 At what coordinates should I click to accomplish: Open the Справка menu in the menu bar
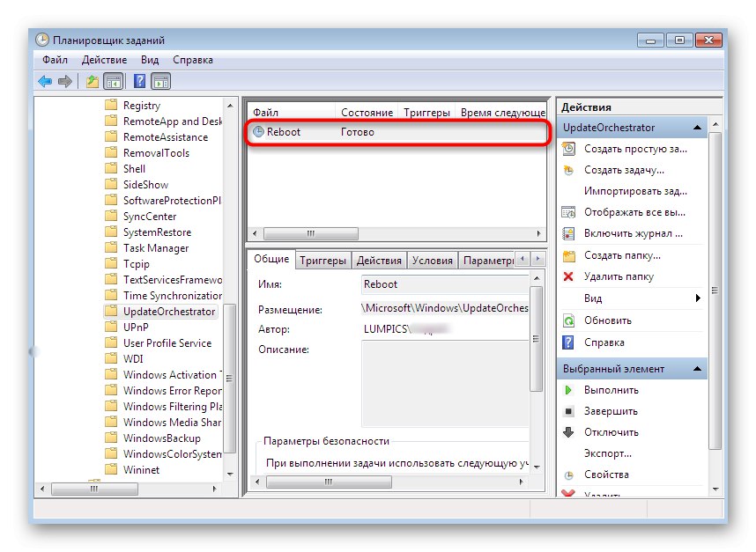tap(193, 60)
